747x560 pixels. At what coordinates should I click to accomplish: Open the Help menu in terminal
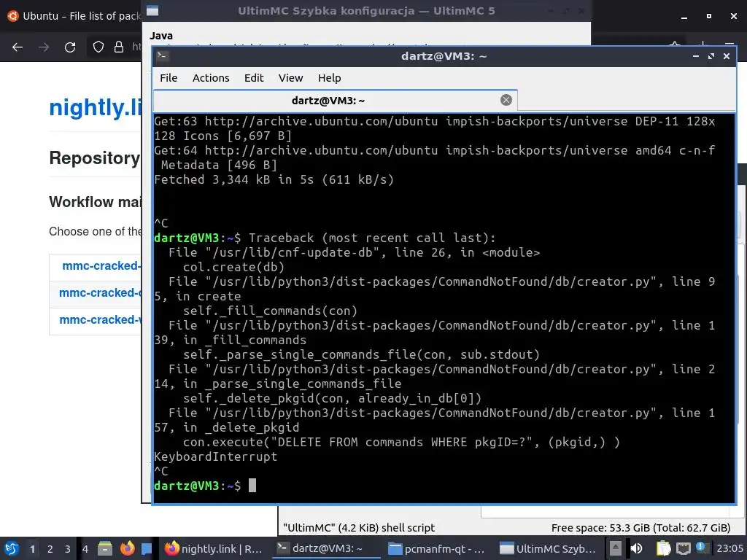[329, 77]
